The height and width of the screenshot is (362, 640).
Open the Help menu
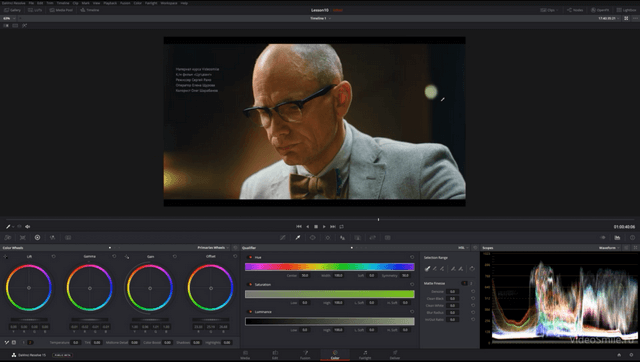(184, 3)
